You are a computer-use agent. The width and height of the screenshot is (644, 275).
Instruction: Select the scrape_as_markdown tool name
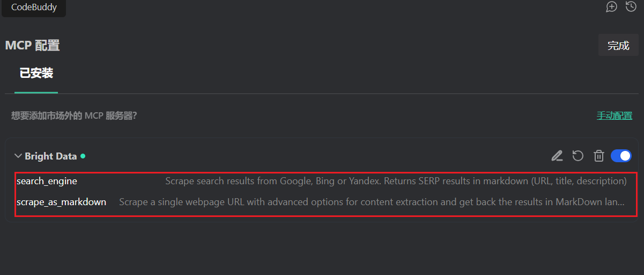[x=61, y=202]
